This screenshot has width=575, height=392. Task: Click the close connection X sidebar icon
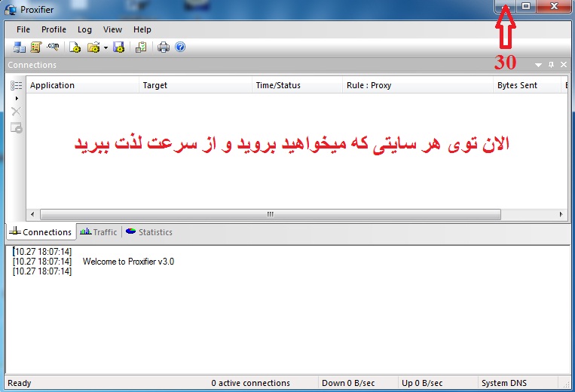pos(16,112)
